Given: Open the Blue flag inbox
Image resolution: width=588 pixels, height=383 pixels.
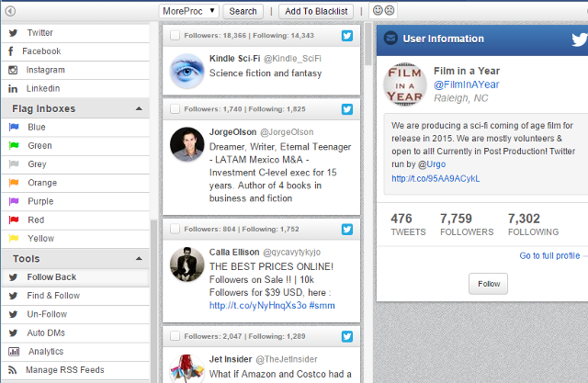Looking at the screenshot, I should (36, 127).
